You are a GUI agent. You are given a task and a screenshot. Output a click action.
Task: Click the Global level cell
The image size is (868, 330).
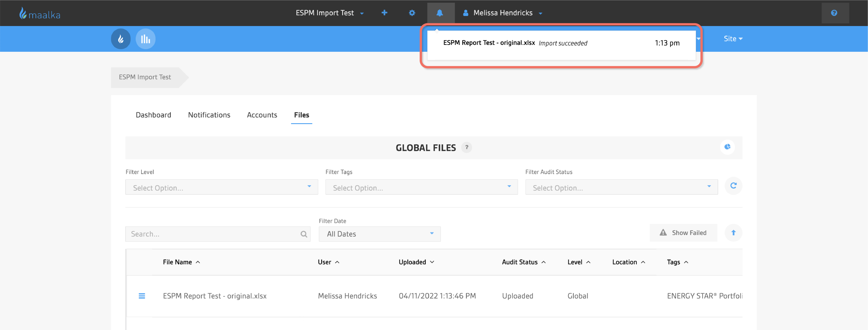pos(578,296)
